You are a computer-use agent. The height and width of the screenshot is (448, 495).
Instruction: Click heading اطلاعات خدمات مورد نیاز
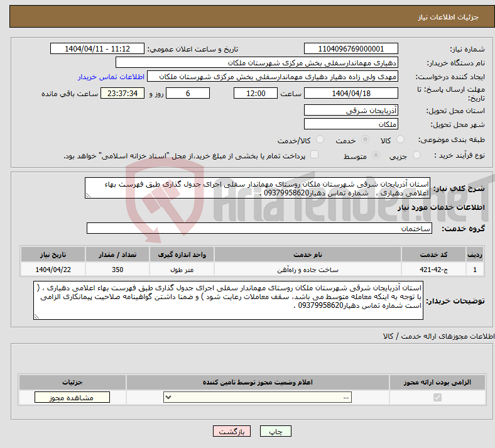coord(441,207)
